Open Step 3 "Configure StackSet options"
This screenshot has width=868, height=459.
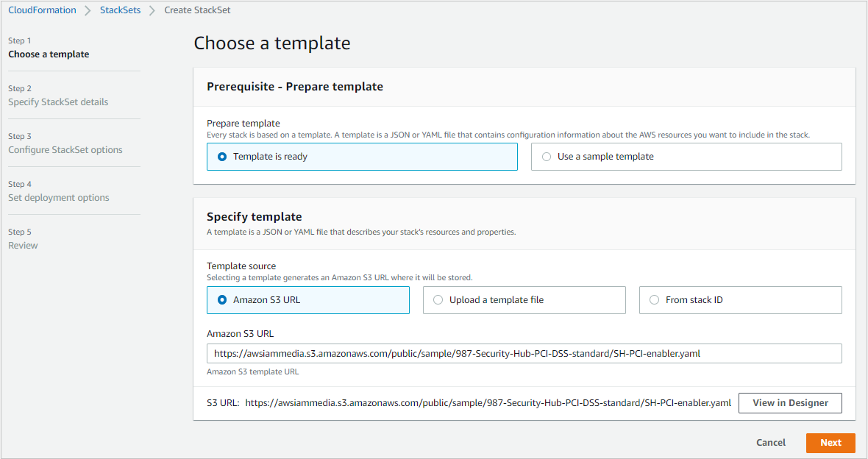click(65, 149)
